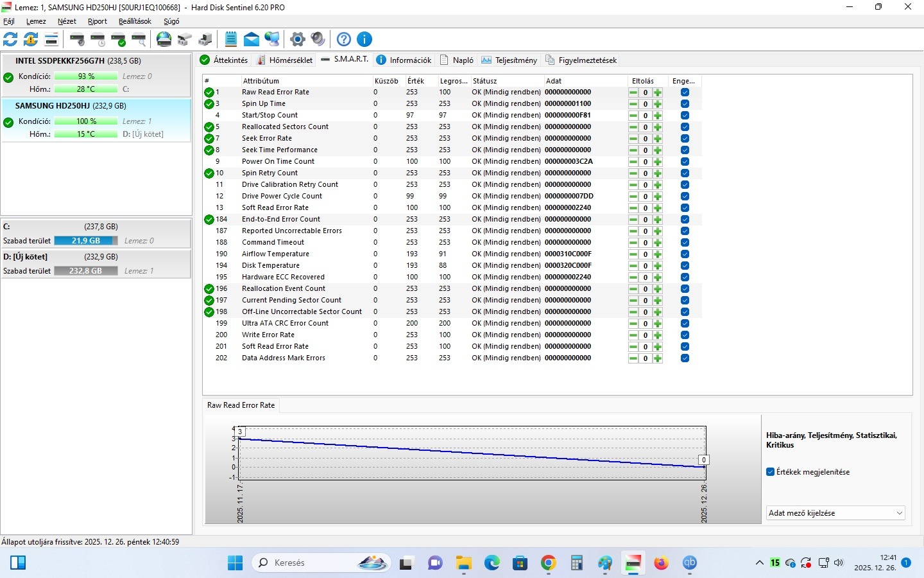Screen dimensions: 924x578
Task: Open the Riport menu
Action: (98, 21)
